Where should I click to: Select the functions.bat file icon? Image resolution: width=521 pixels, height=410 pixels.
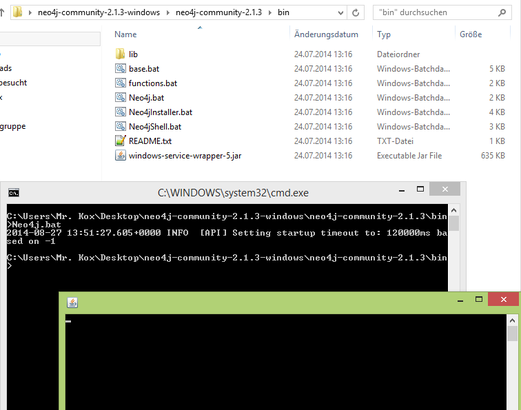tap(120, 83)
